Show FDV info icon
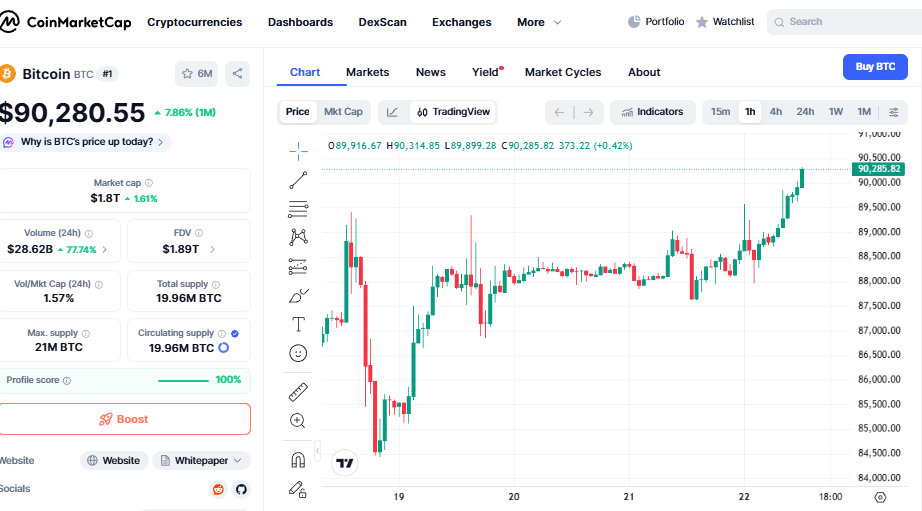Screen dimensions: 922x511 point(199,233)
